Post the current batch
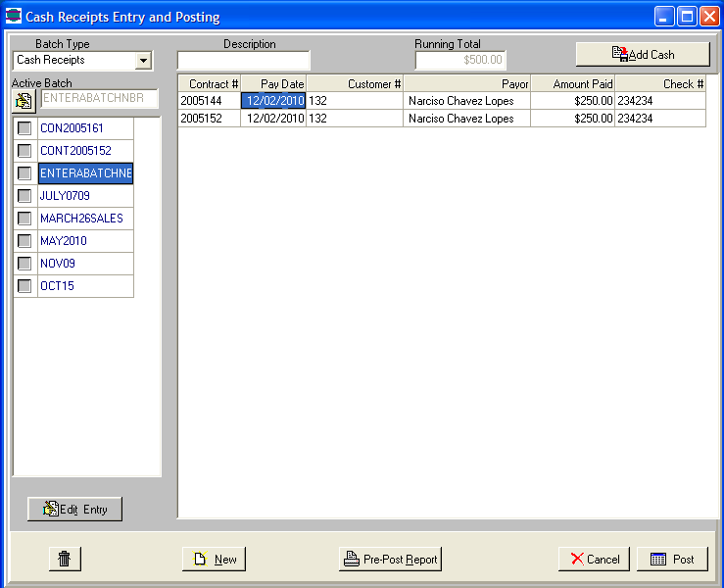Screen dimensions: 724x588 pos(672,559)
